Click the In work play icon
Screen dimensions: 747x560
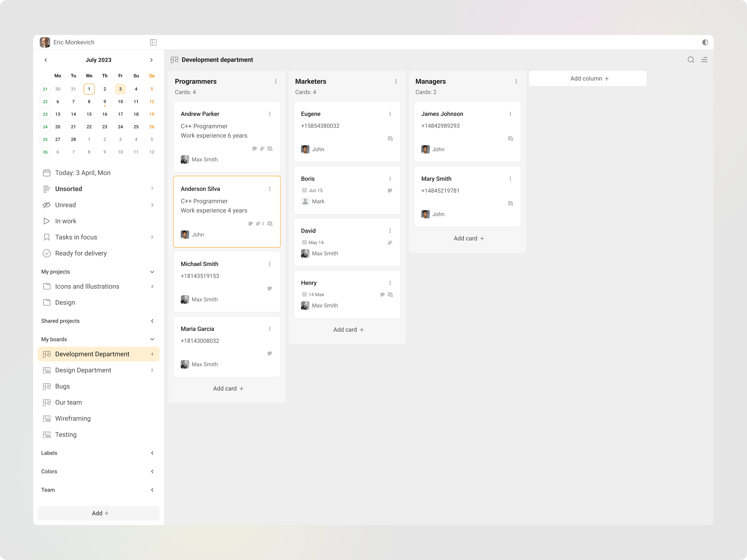(47, 221)
